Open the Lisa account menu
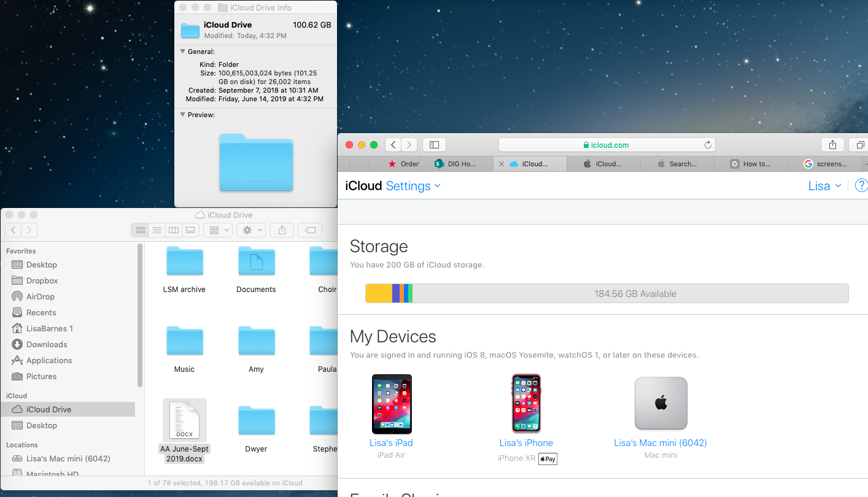The height and width of the screenshot is (497, 868). click(824, 186)
